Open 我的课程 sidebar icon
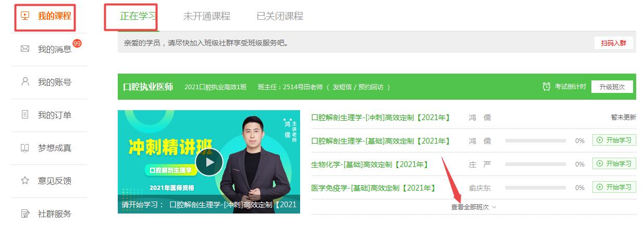Image resolution: width=644 pixels, height=225 pixels. pos(24,16)
